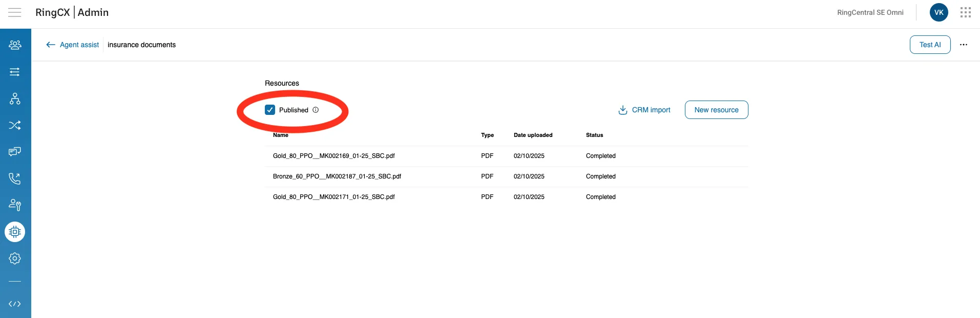Open the hierarchy tree sidebar icon
The height and width of the screenshot is (318, 980).
[15, 98]
